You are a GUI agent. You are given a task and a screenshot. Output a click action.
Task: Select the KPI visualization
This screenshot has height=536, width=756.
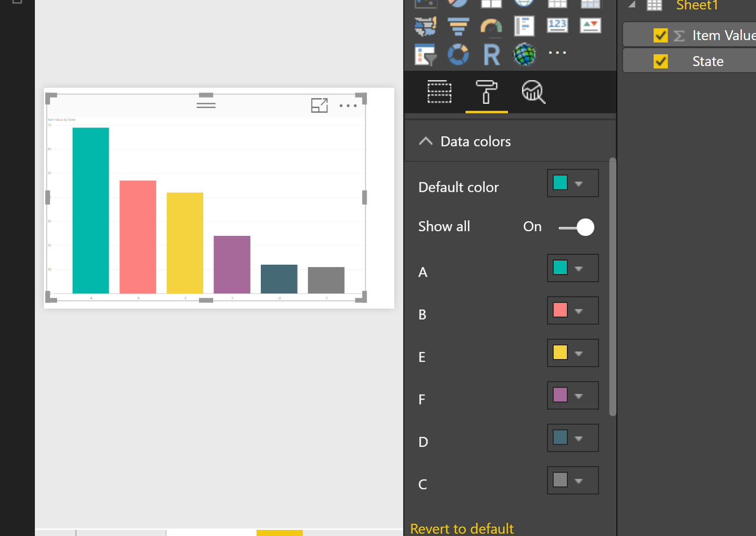590,26
